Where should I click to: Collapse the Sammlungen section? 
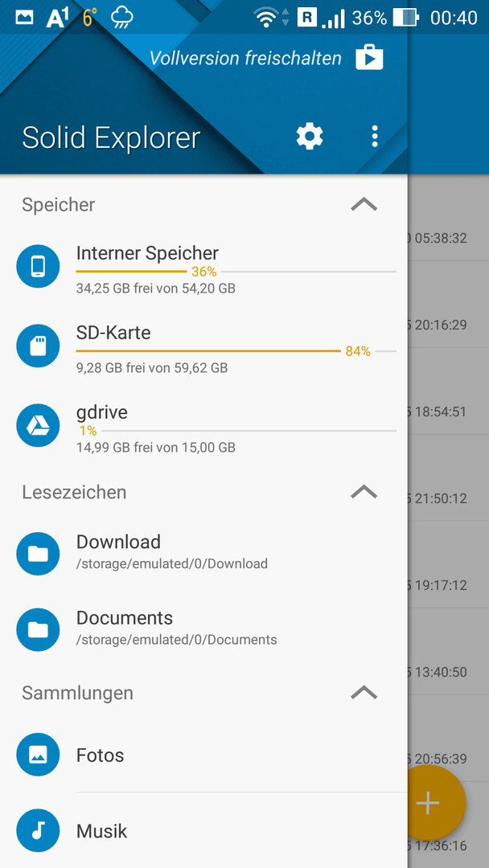(x=364, y=693)
